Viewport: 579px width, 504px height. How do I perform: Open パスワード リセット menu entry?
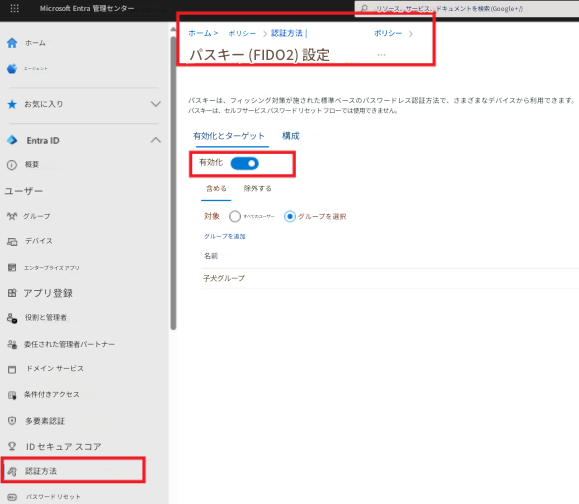53,497
